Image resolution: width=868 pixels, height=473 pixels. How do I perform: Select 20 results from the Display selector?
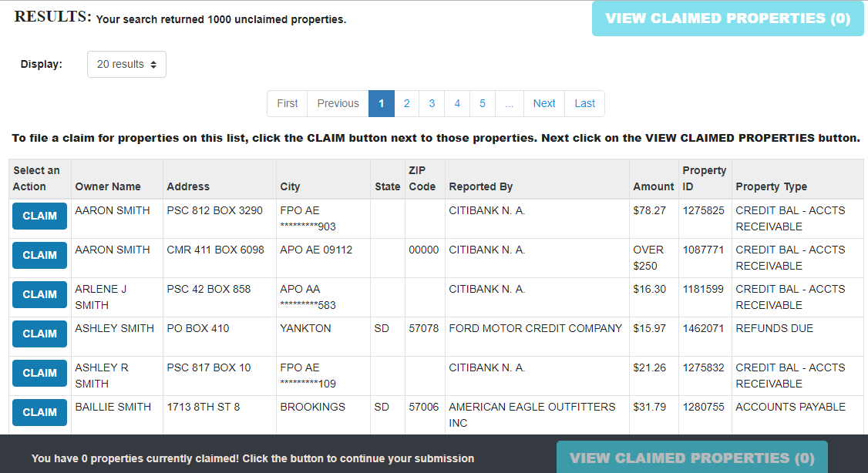[126, 64]
